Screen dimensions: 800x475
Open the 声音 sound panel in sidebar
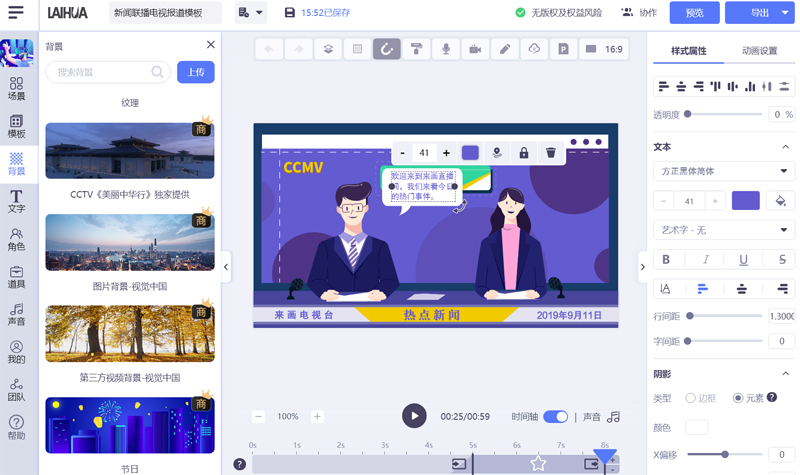click(16, 314)
